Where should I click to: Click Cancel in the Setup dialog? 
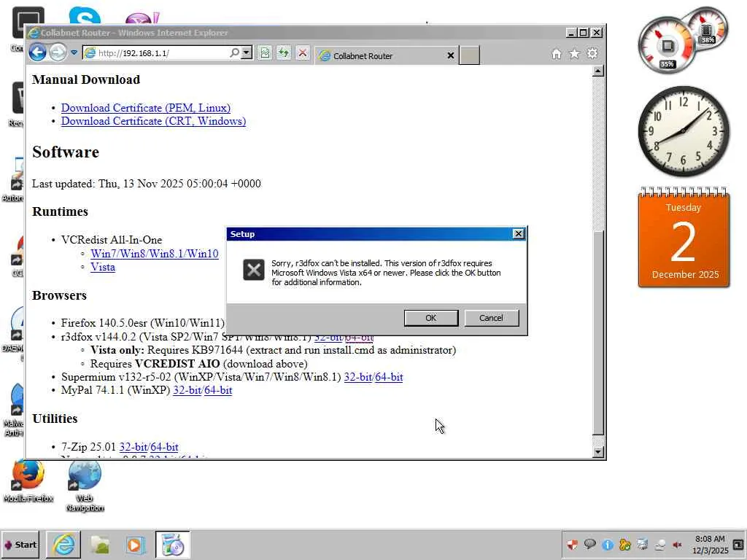click(x=491, y=318)
